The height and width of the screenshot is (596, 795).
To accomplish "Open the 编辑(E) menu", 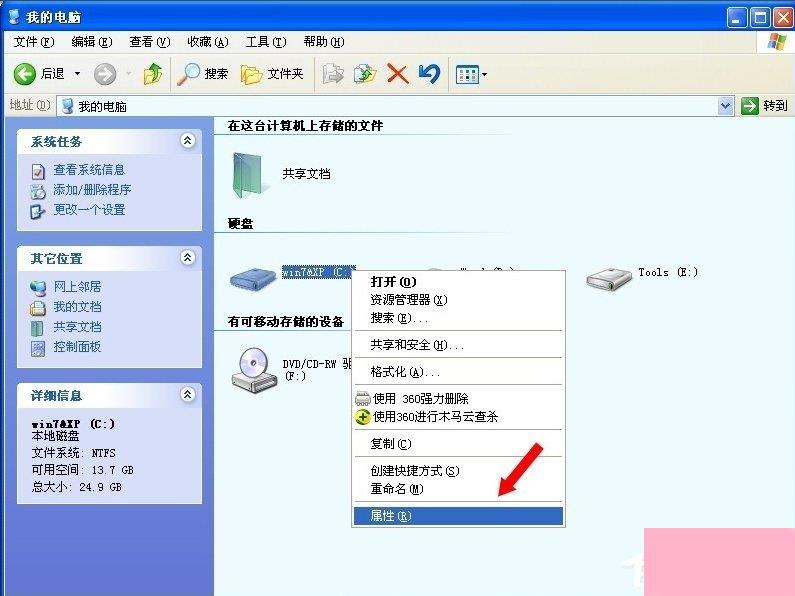I will point(91,42).
